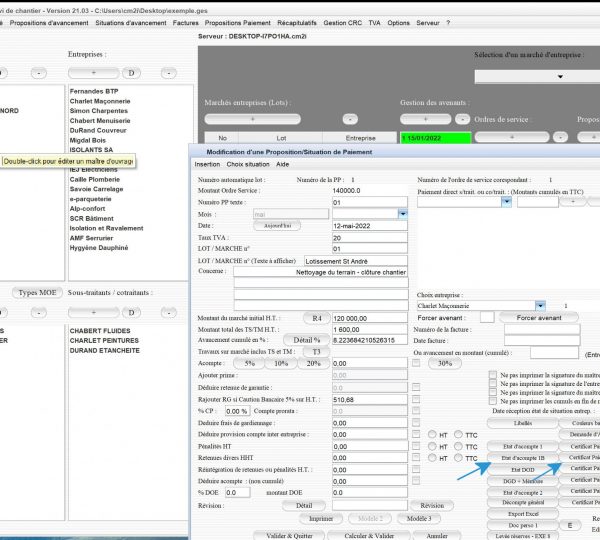Screen dimensions: 600x540
Task: Click the Détail % button
Action: coord(307,340)
